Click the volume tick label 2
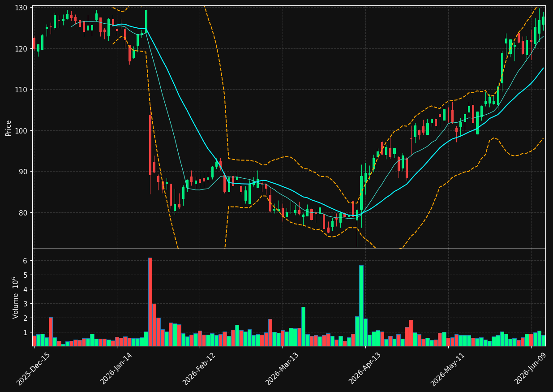 (x=26, y=318)
